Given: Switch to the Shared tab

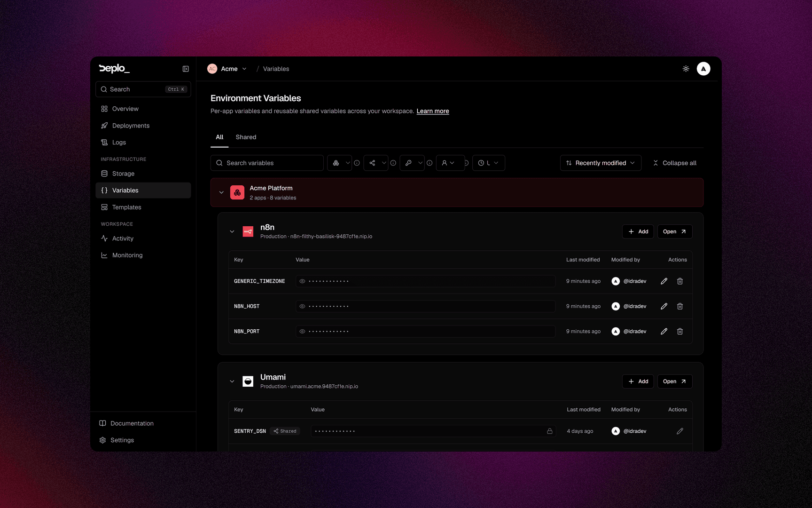Looking at the screenshot, I should 246,137.
